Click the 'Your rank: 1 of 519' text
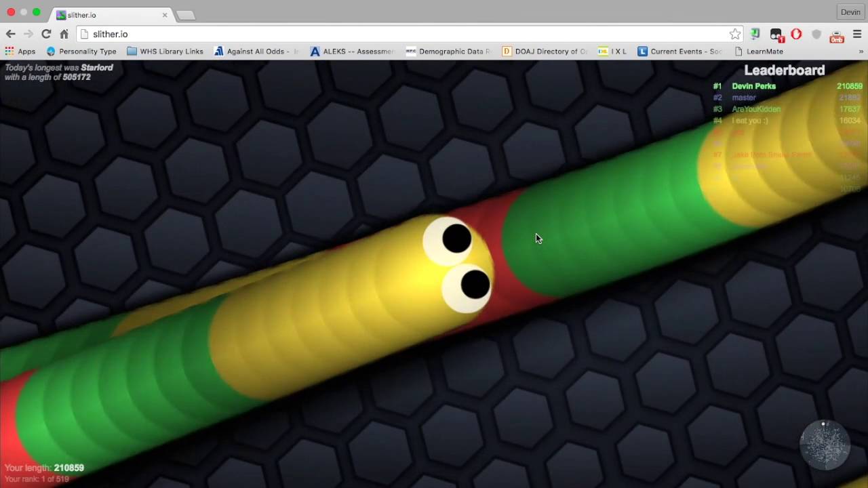 coord(37,479)
